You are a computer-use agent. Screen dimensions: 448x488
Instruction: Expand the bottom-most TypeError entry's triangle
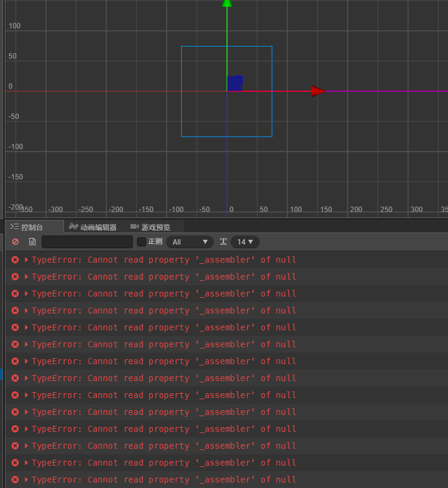point(27,480)
